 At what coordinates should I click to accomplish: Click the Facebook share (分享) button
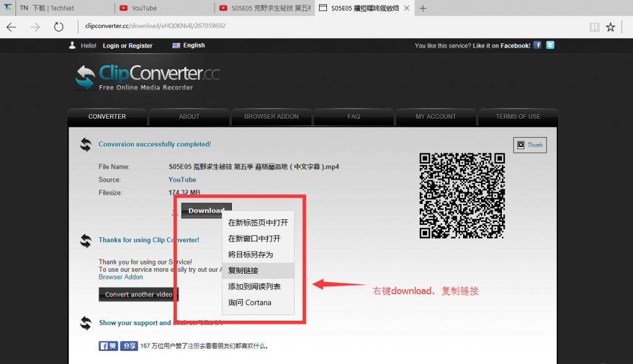[129, 346]
